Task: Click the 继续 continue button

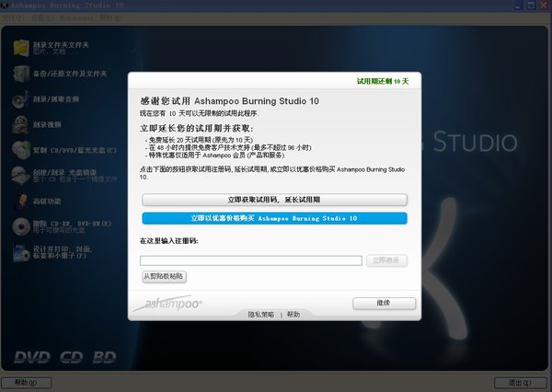Action: click(384, 304)
